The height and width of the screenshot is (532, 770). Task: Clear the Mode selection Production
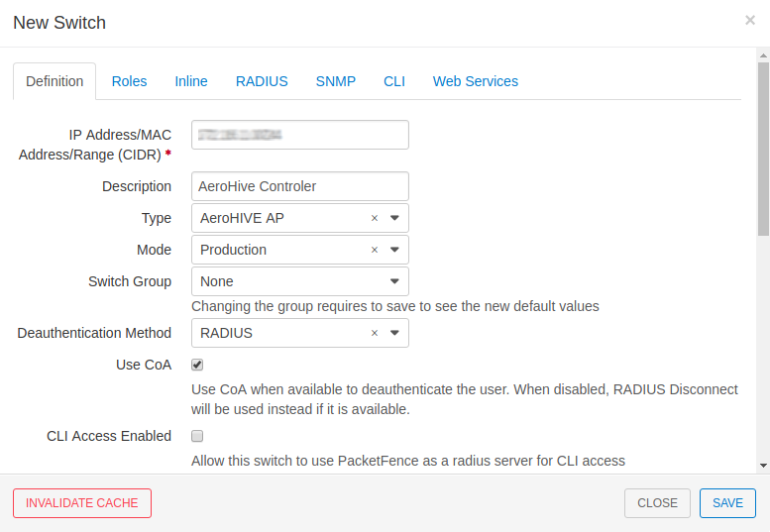[375, 250]
